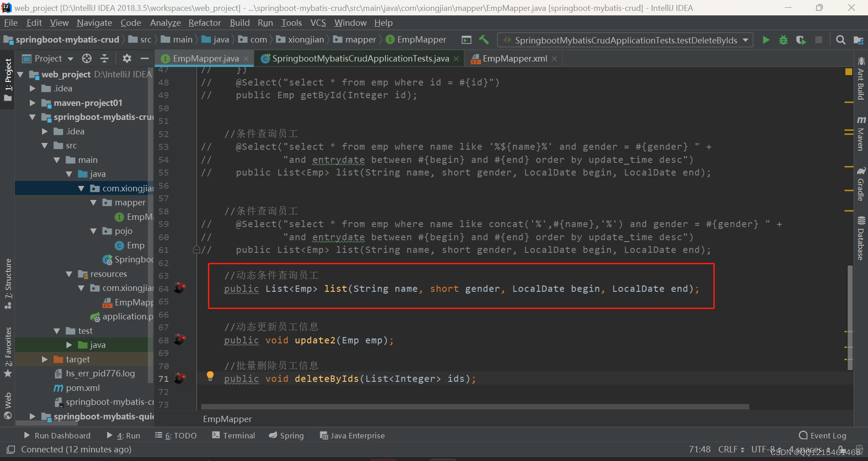This screenshot has width=868, height=461.
Task: Hide the Project tool window
Action: [144, 58]
